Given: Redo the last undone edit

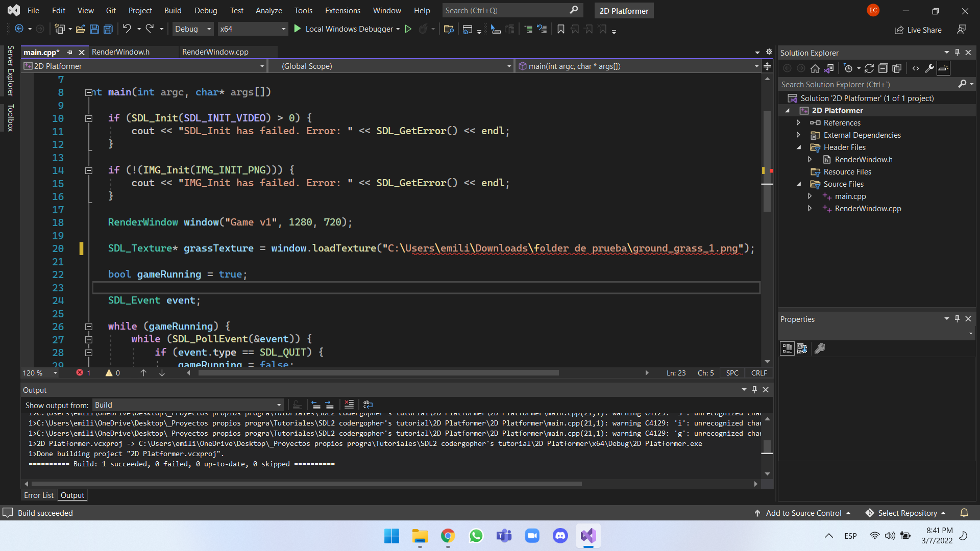Looking at the screenshot, I should [150, 29].
